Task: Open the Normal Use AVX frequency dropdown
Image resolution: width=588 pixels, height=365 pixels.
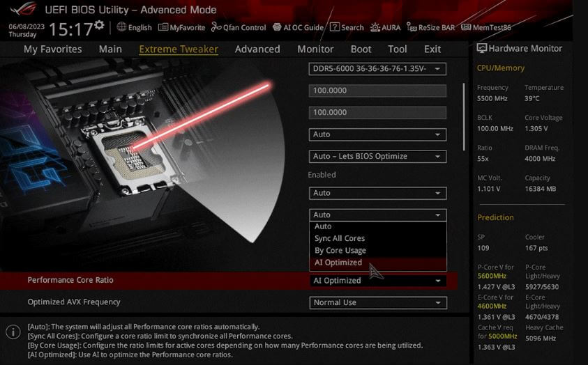Action: coord(378,302)
